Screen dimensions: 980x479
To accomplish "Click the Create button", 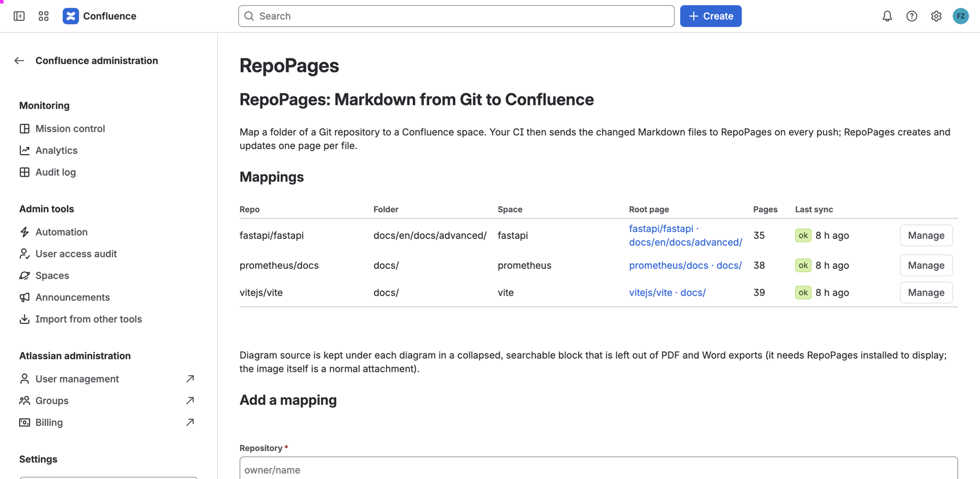I will click(710, 16).
